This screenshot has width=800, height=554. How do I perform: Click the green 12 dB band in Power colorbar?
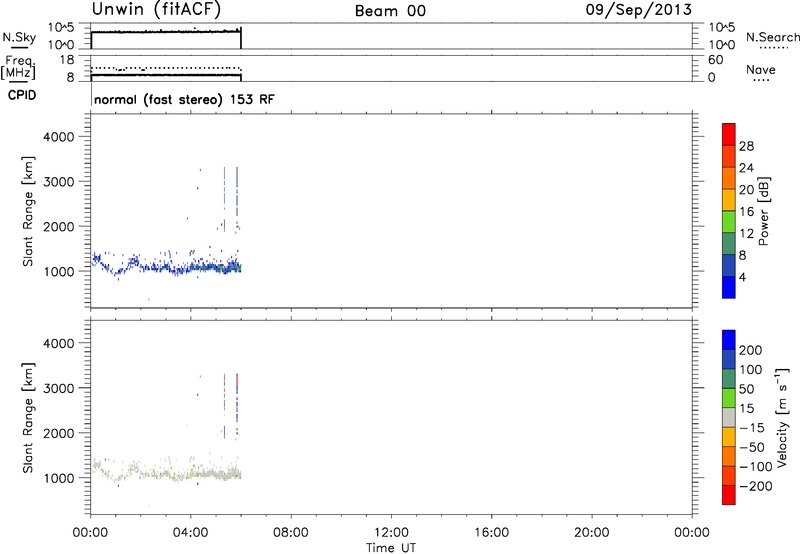click(x=729, y=221)
